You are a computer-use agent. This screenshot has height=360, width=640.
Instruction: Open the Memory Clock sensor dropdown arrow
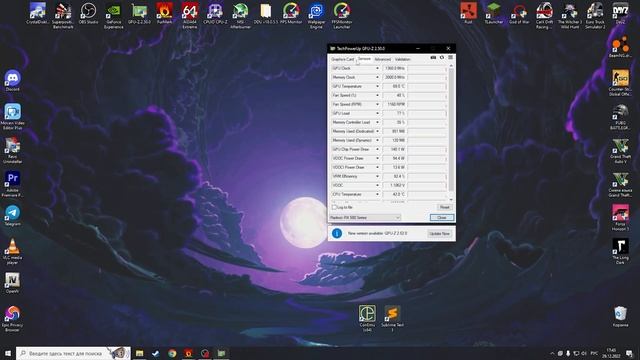point(377,77)
